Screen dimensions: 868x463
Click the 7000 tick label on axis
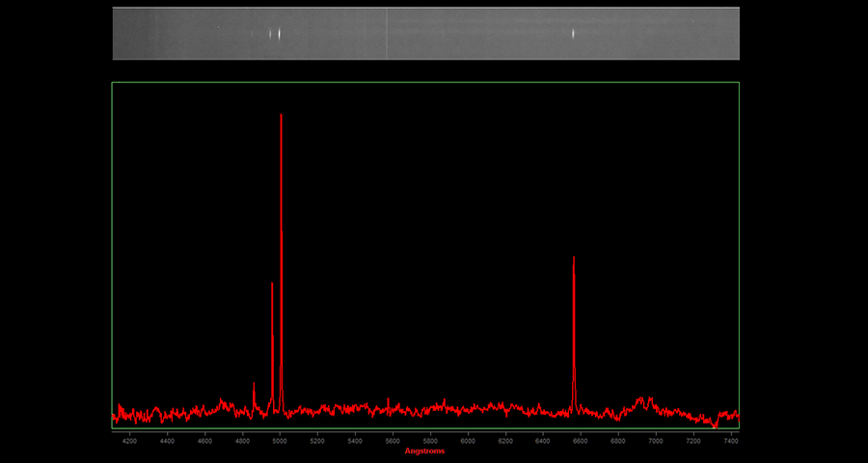click(656, 441)
